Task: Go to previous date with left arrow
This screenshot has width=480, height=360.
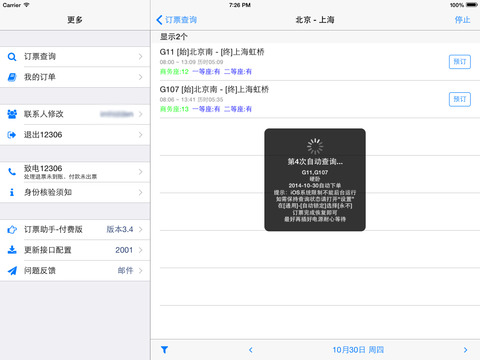Action: pos(251,350)
